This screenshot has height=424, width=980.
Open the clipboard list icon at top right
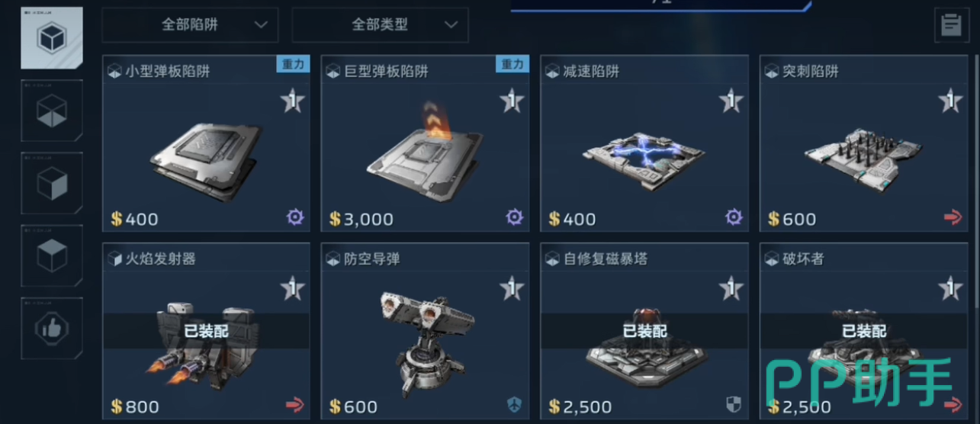tap(951, 25)
